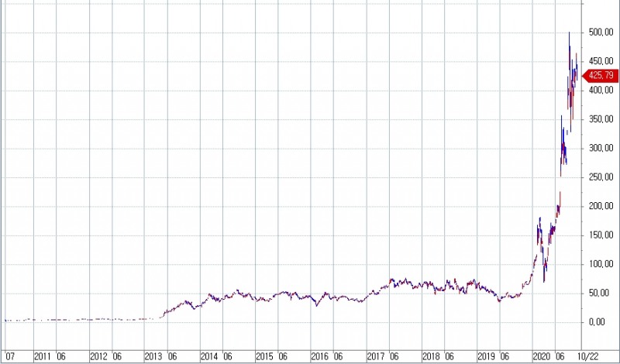Select the 2014 year label on time axis

[210, 357]
